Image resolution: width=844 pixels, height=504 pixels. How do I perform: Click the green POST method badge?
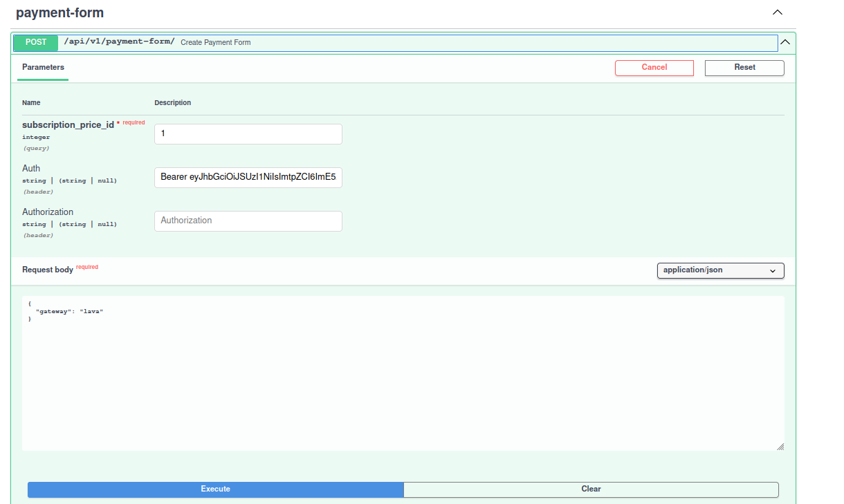pos(36,42)
